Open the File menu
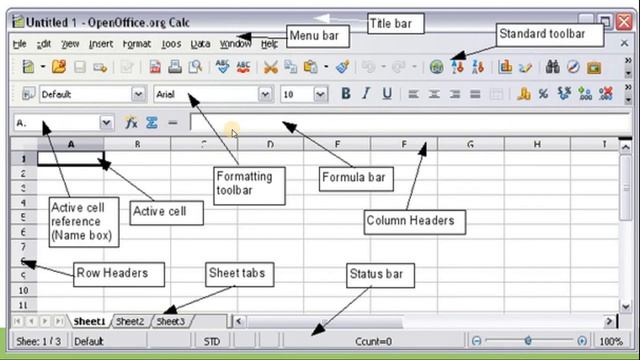Viewport: 640px width, 360px height. point(20,44)
